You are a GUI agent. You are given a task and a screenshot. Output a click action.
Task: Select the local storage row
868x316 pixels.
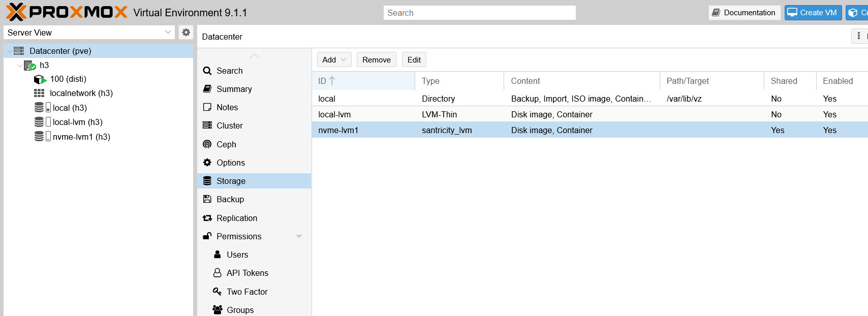tap(590, 99)
